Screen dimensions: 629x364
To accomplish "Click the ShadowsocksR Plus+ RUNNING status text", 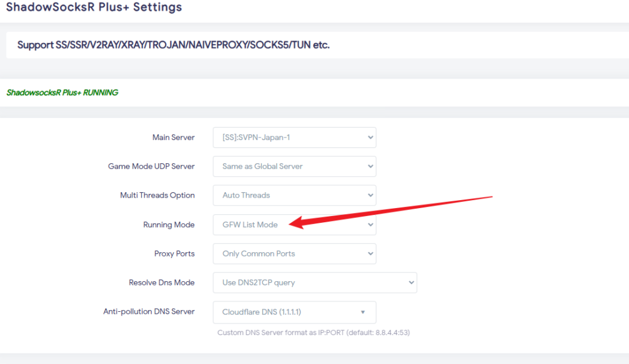I will [62, 93].
